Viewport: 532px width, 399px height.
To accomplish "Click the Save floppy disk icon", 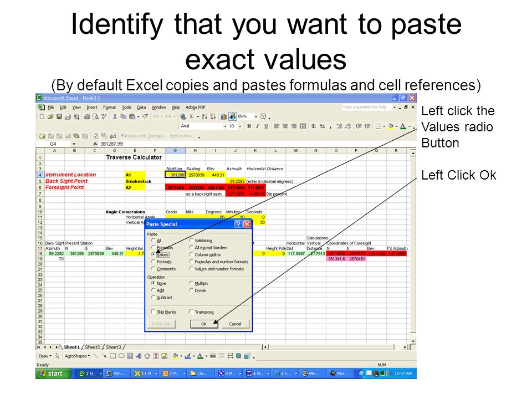I will coord(59,117).
